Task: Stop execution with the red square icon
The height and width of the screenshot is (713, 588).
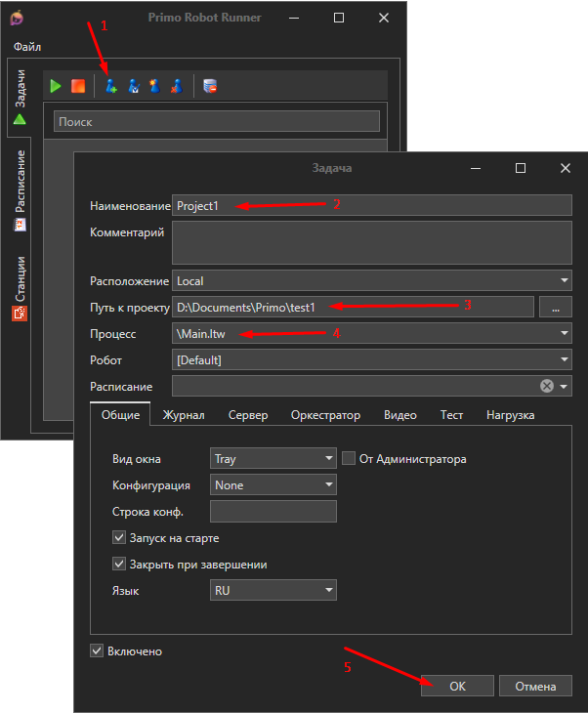Action: point(78,86)
